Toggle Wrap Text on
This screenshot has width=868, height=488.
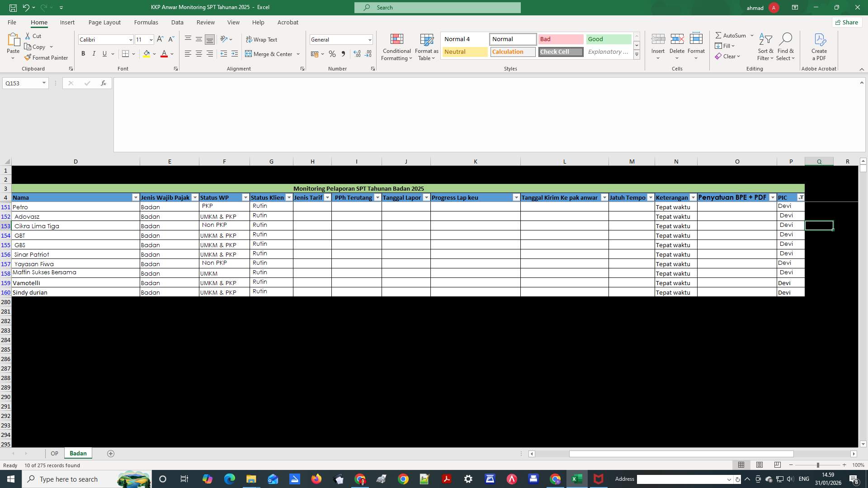(x=262, y=39)
